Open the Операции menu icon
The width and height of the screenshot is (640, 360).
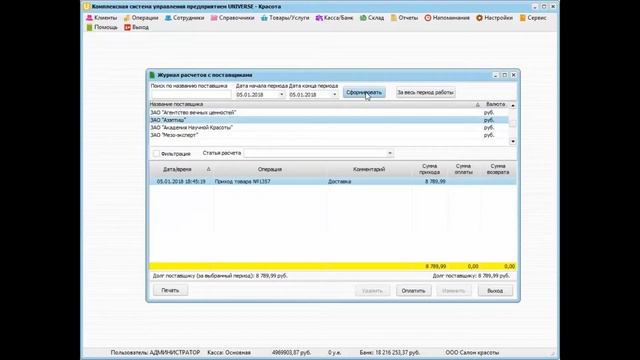127,18
